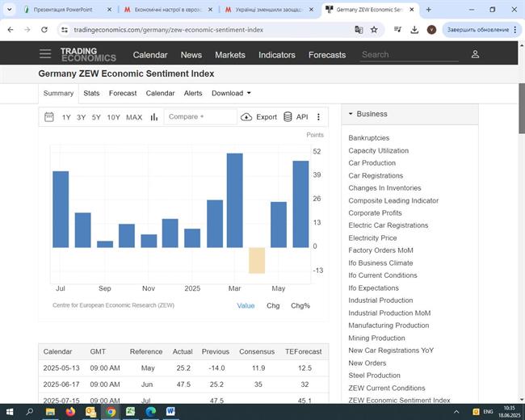Reload the page with refresh icon

44,30
